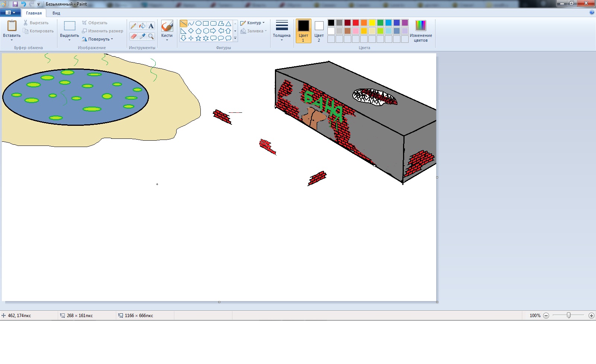Pick the red color swatch
Screen dimensions: 596x364
coord(356,23)
